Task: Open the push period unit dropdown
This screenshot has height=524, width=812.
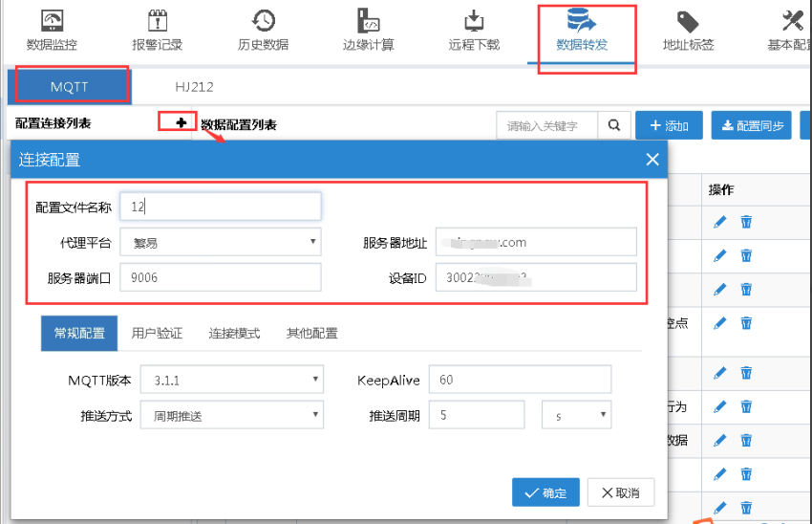Action: pyautogui.click(x=576, y=415)
